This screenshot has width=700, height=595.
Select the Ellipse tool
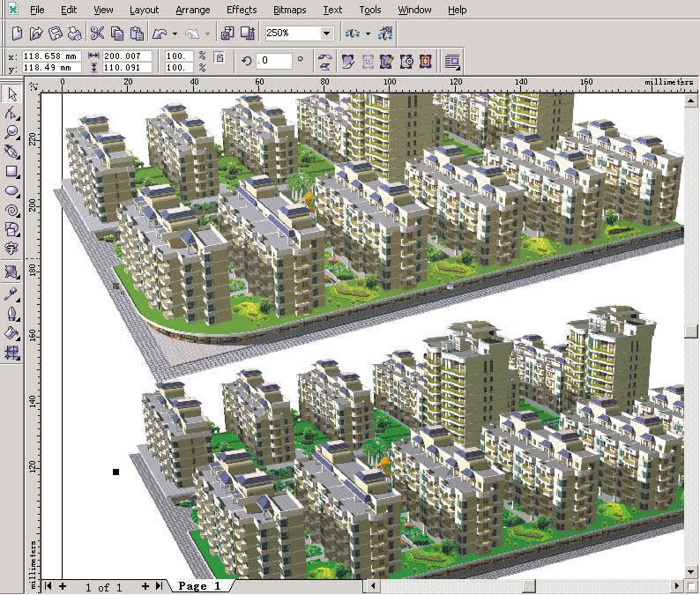click(x=12, y=191)
